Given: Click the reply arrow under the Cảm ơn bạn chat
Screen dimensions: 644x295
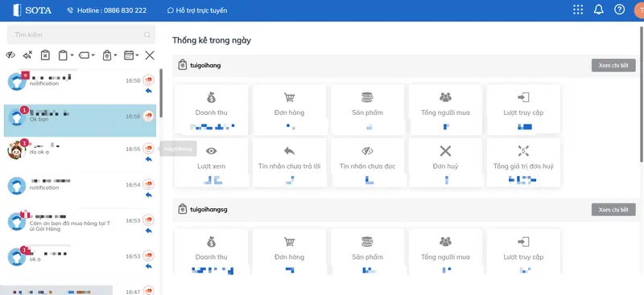Looking at the screenshot, I should coord(149,231).
